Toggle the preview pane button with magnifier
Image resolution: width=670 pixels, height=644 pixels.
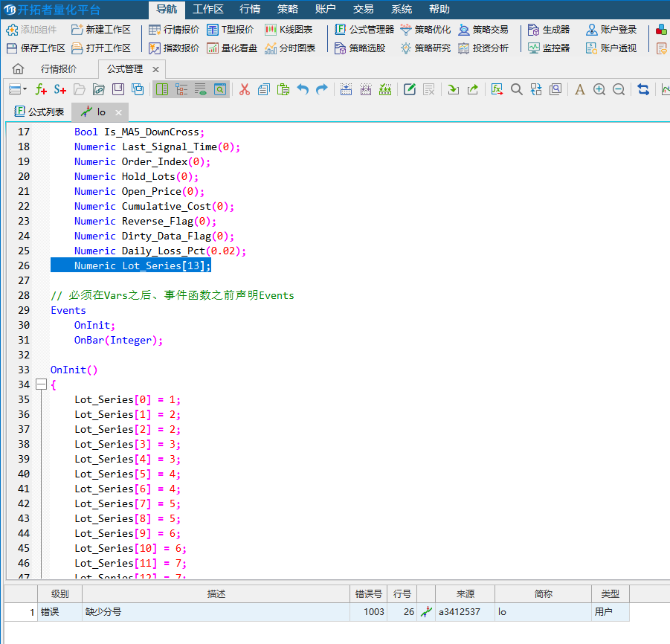pos(220,89)
